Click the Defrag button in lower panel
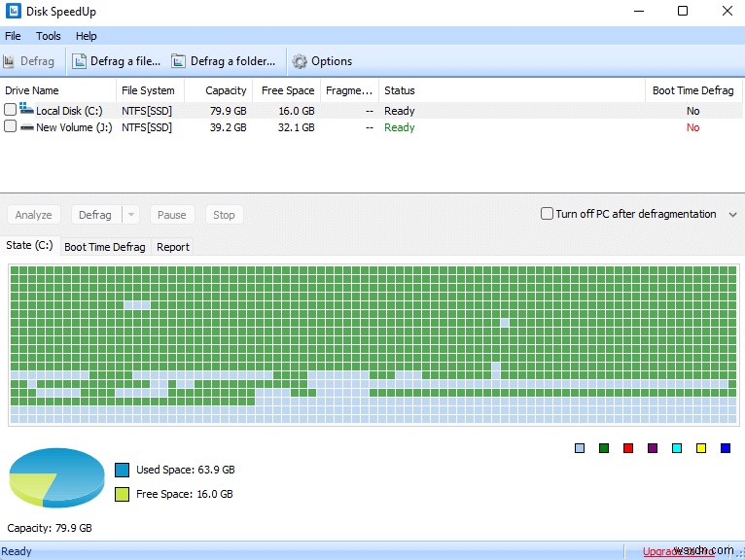 pos(95,215)
